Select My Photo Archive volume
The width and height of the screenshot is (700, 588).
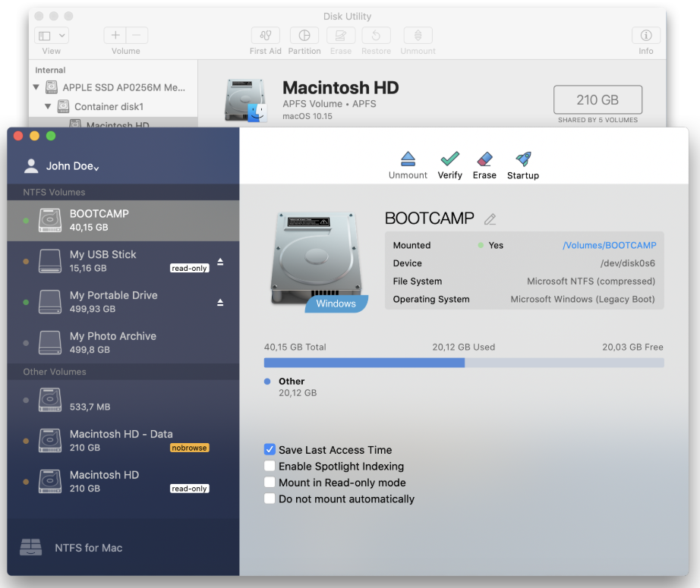coord(123,343)
